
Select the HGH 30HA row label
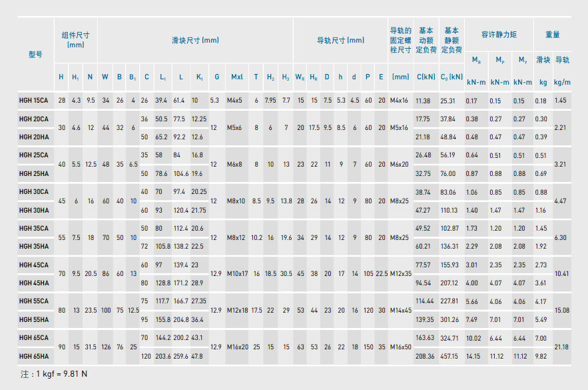click(x=34, y=210)
